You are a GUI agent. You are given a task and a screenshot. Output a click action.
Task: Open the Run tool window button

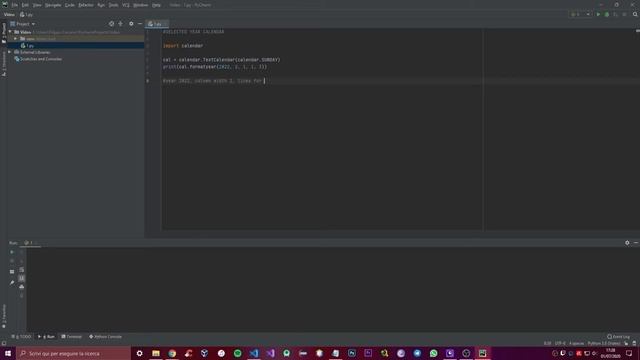(46, 337)
